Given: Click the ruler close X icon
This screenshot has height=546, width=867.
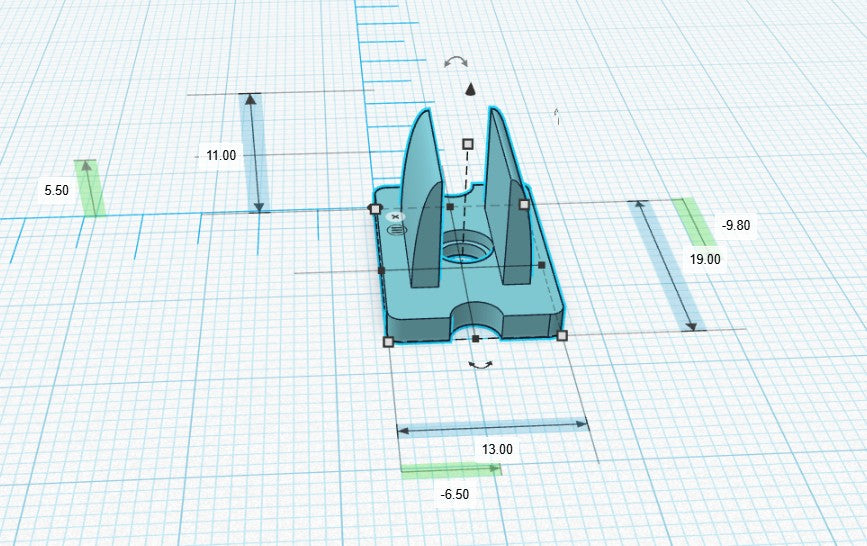Looking at the screenshot, I should [x=395, y=216].
